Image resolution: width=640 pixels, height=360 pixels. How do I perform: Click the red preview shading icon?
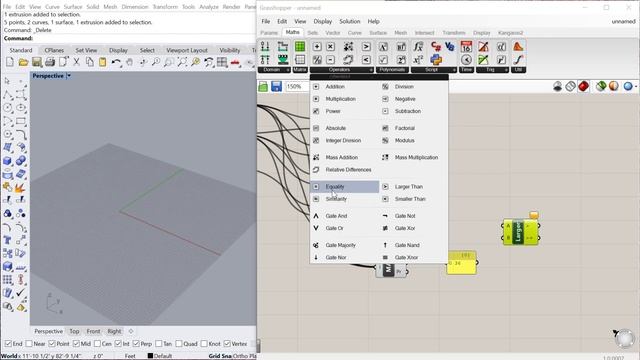tap(584, 86)
